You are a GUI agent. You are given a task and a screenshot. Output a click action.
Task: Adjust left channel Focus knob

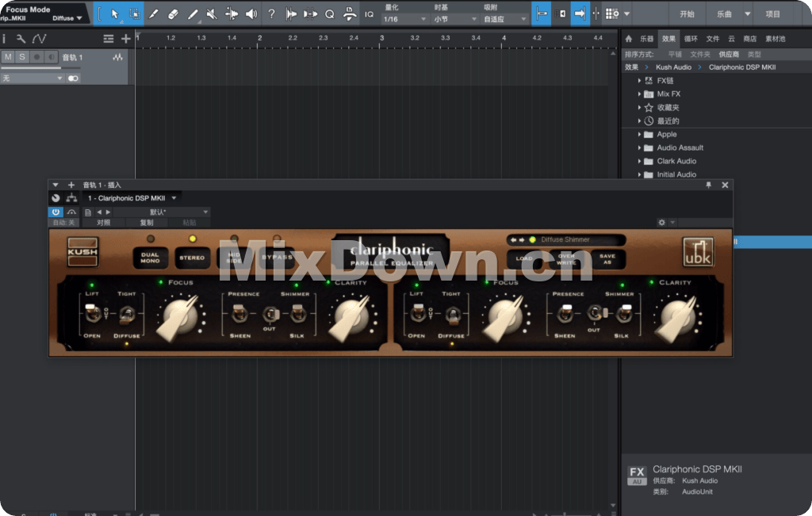[180, 316]
